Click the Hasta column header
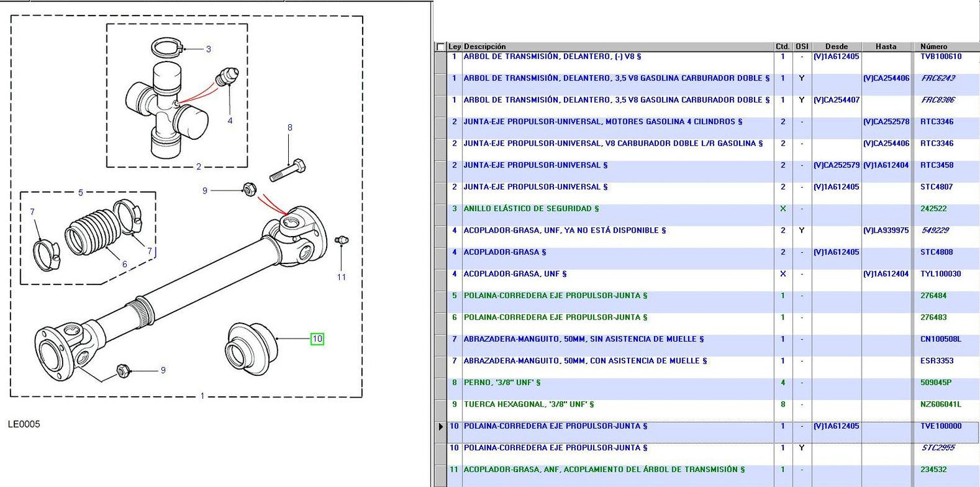 (886, 47)
